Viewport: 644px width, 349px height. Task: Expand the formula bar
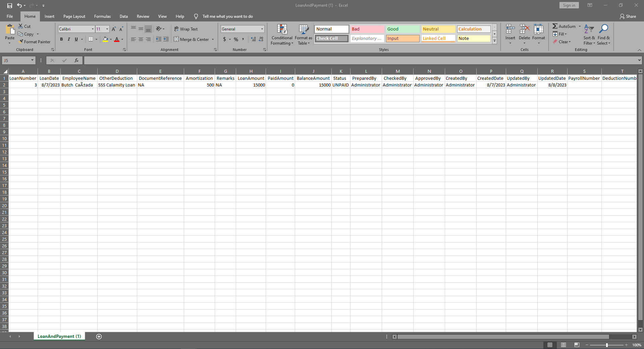639,60
